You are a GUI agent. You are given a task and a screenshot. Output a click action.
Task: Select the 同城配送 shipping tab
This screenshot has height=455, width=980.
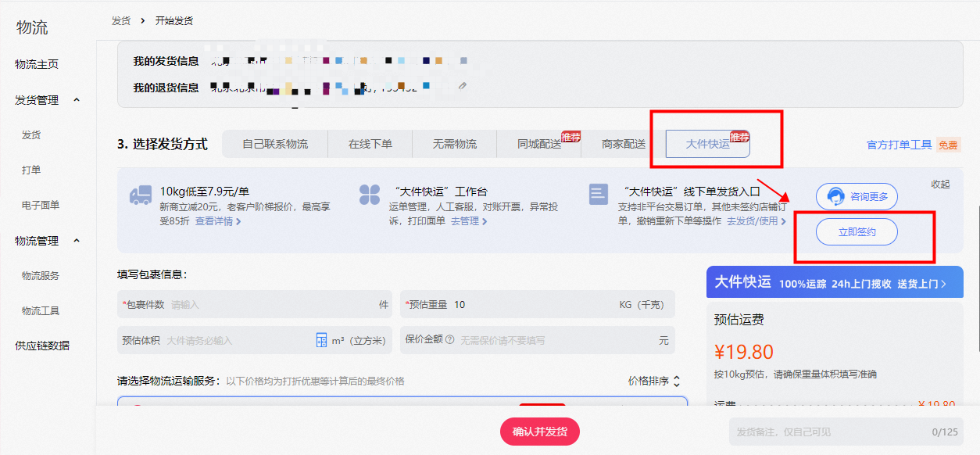pos(539,144)
